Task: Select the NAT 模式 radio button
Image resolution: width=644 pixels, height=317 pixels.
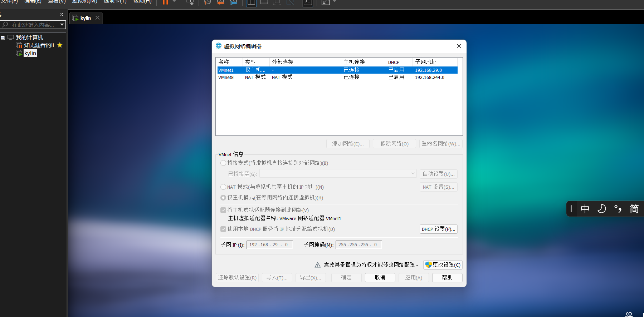Action: 223,187
